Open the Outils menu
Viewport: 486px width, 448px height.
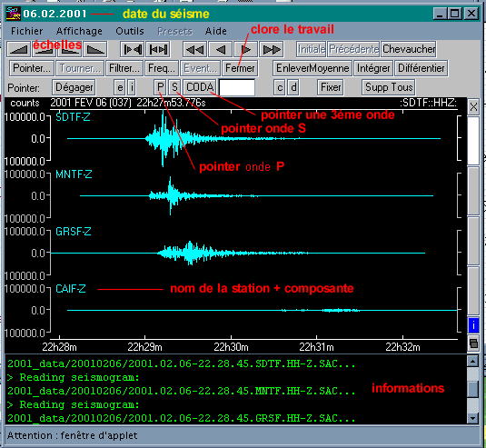[x=130, y=31]
